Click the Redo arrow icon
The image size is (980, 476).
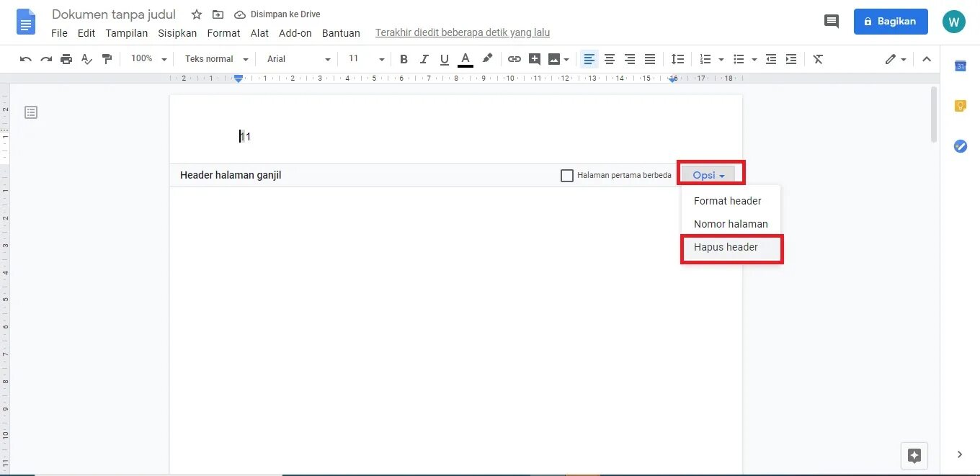pos(46,59)
